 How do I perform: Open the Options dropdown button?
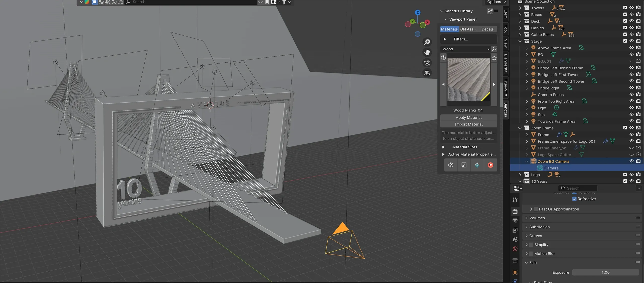click(496, 2)
